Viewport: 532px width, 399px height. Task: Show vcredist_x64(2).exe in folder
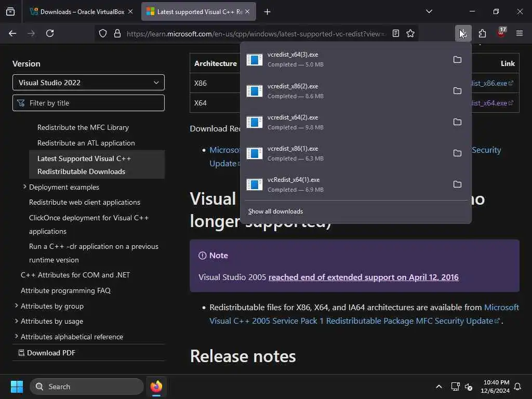coord(457,122)
